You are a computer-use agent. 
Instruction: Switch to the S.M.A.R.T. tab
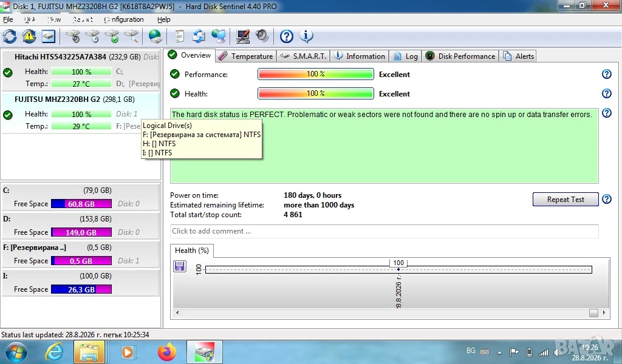(x=303, y=56)
